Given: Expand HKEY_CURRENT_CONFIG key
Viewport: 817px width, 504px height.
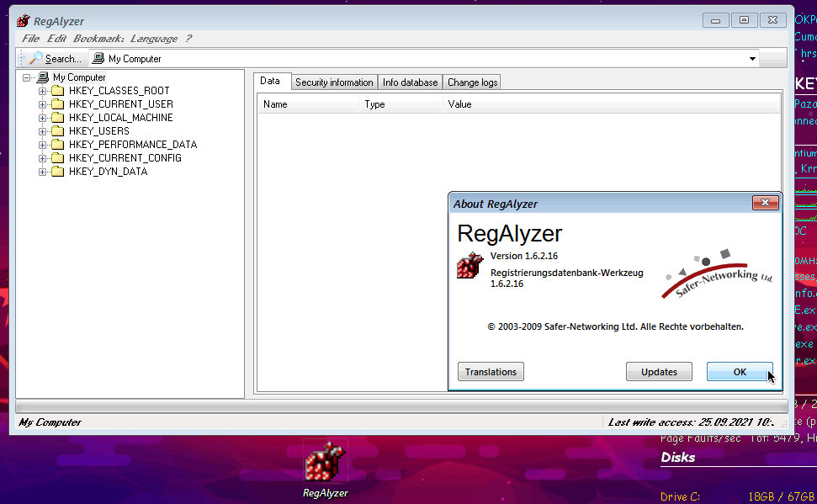Looking at the screenshot, I should (x=43, y=158).
